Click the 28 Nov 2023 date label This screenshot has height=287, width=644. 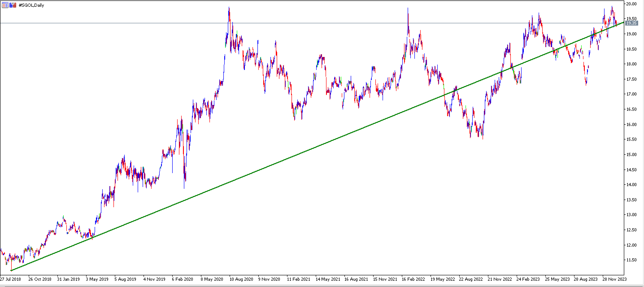point(614,279)
